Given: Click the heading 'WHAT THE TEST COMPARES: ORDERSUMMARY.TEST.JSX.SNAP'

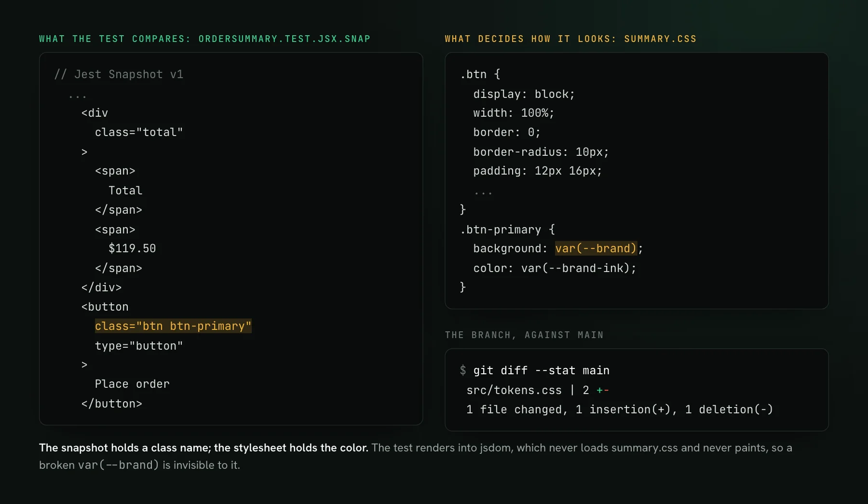Looking at the screenshot, I should (204, 39).
